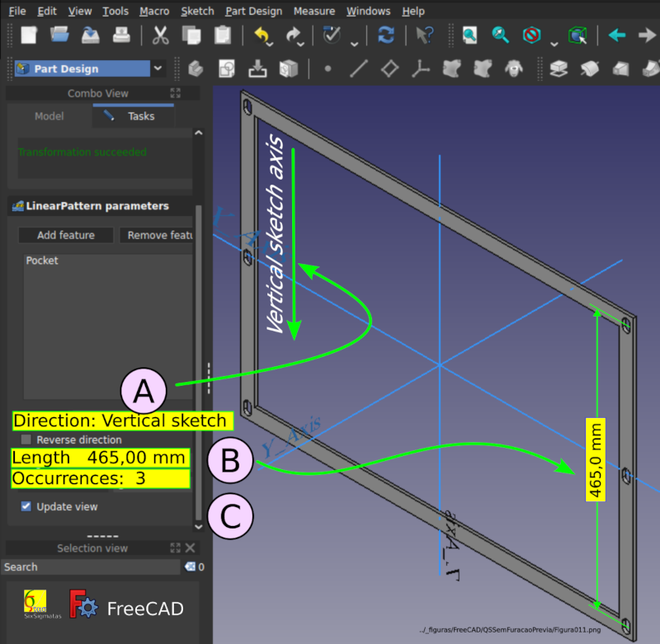Click the Remove feature button
Image resolution: width=660 pixels, height=644 pixels.
click(156, 235)
